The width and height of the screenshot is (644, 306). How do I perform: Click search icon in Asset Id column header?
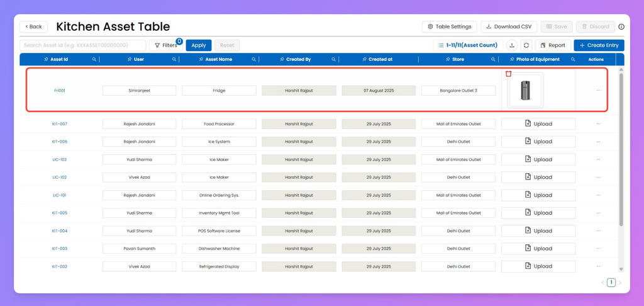click(x=94, y=60)
